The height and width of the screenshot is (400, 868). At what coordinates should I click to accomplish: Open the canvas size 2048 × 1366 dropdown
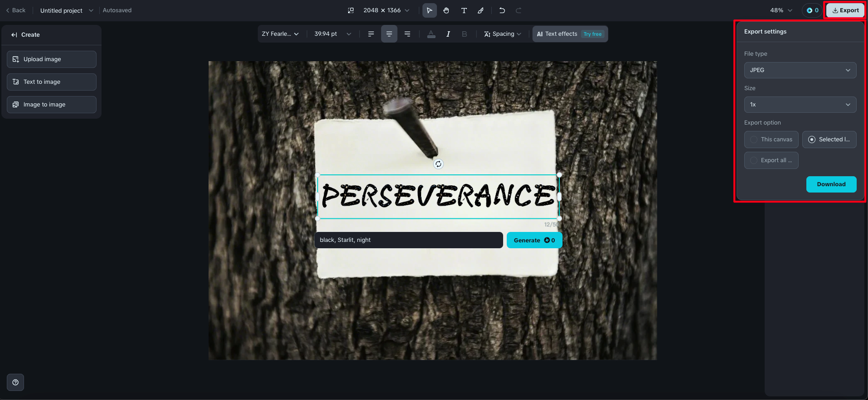click(387, 10)
